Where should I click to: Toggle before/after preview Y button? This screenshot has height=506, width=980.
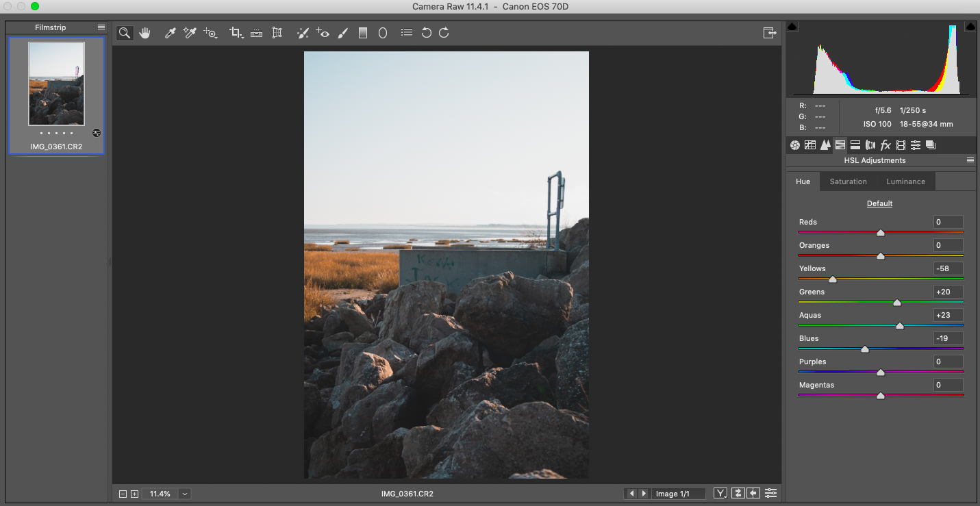click(x=720, y=493)
